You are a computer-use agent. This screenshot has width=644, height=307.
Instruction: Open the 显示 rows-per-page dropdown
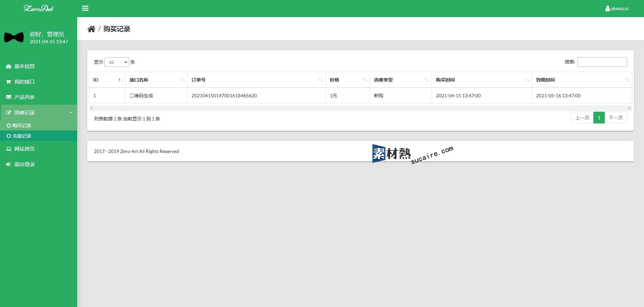pyautogui.click(x=117, y=62)
